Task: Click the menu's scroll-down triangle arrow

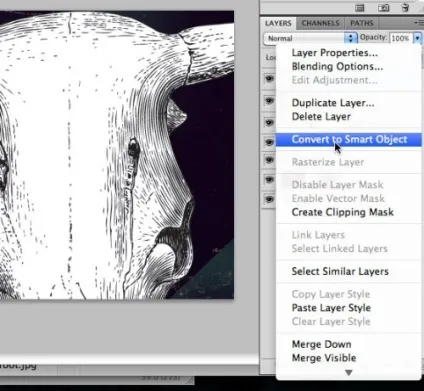Action: tap(349, 372)
